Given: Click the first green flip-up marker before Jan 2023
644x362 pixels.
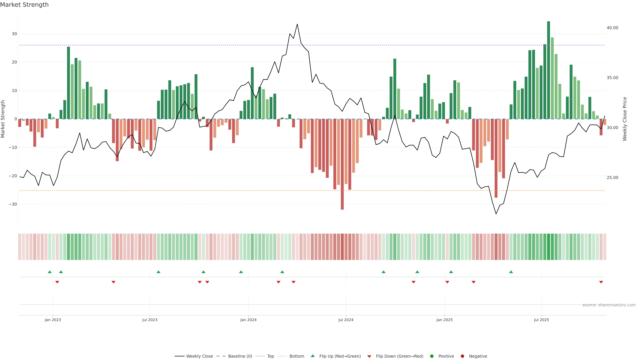Looking at the screenshot, I should coord(49,272).
